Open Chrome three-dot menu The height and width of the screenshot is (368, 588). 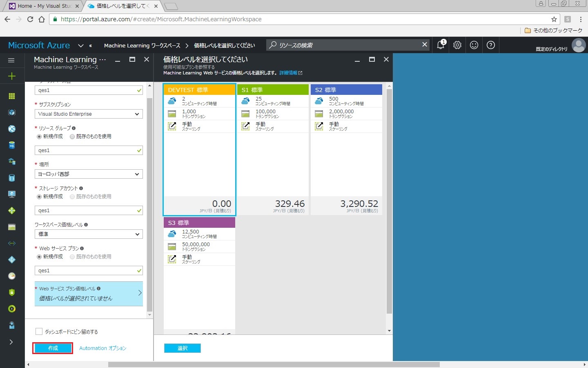pos(581,19)
